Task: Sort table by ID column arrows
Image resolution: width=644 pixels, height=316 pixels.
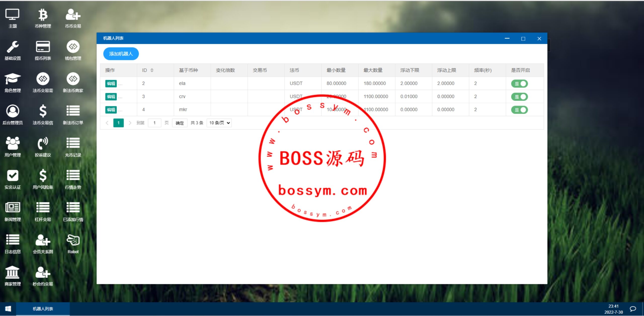Action: point(152,70)
